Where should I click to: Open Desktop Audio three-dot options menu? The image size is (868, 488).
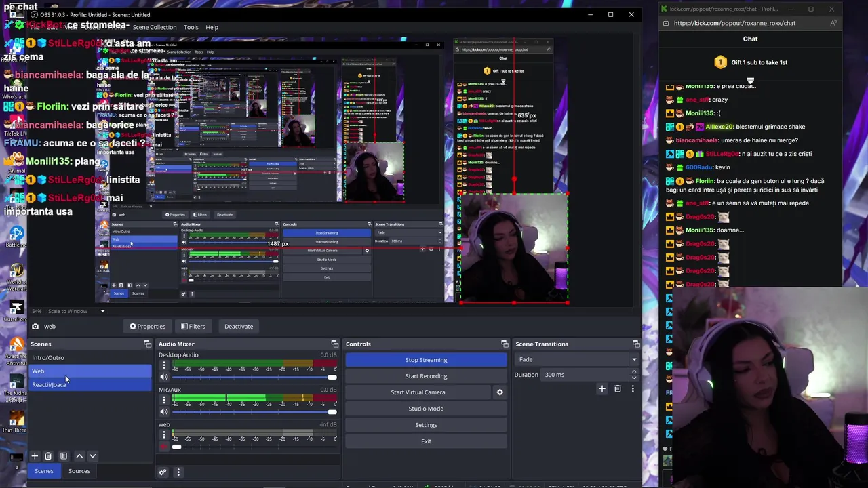pos(163,365)
